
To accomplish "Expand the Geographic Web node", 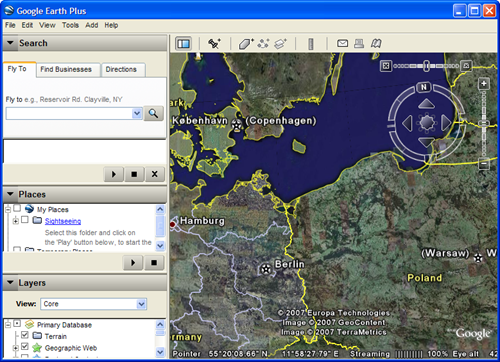I will pos(15,348).
